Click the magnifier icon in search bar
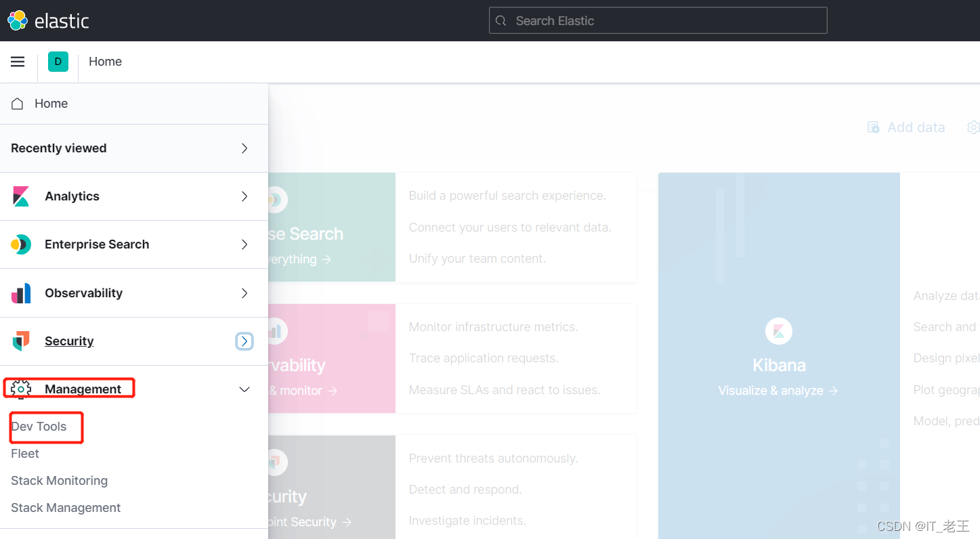 click(x=501, y=21)
